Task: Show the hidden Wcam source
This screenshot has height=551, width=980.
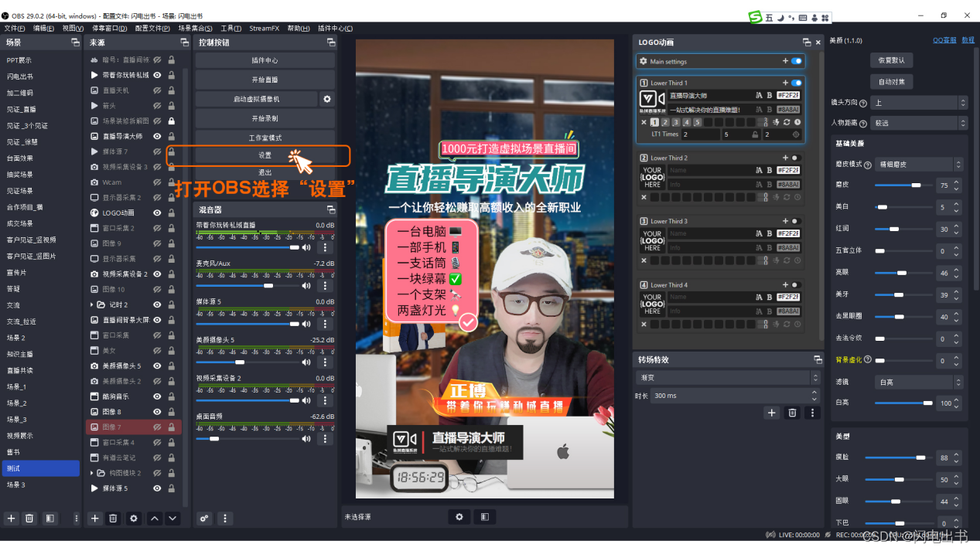Action: (157, 182)
